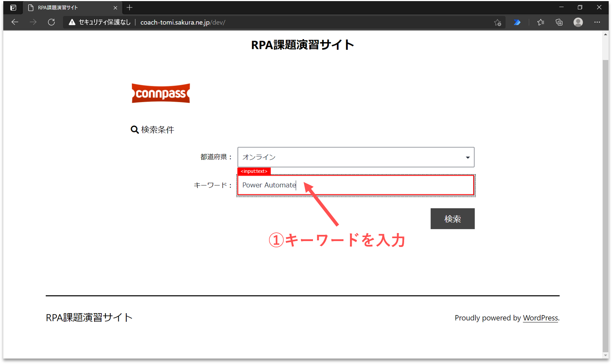This screenshot has width=612, height=364.
Task: Click the security warning triangle icon
Action: 72,22
